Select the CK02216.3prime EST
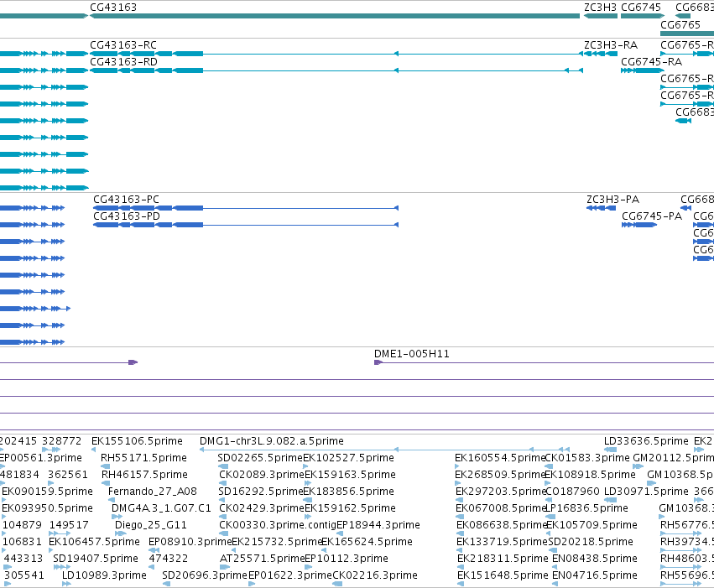714x588 pixels. click(375, 575)
